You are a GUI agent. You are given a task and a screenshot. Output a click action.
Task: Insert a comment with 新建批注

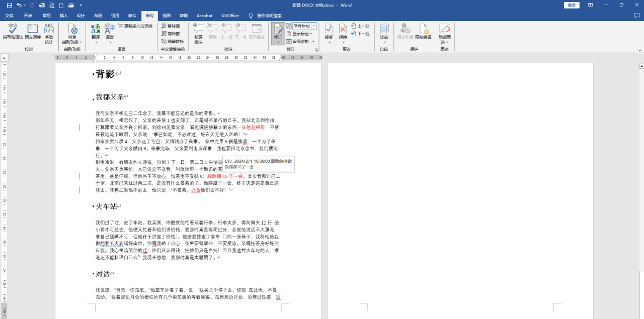(x=198, y=33)
